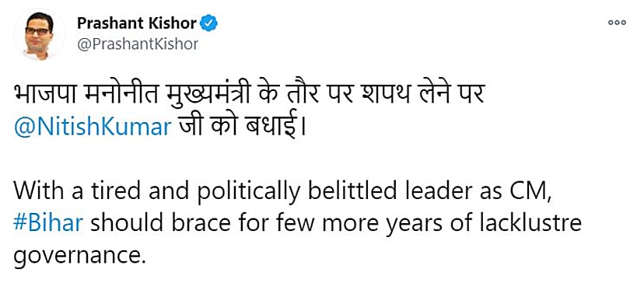Open the three-dot more options menu

click(617, 23)
